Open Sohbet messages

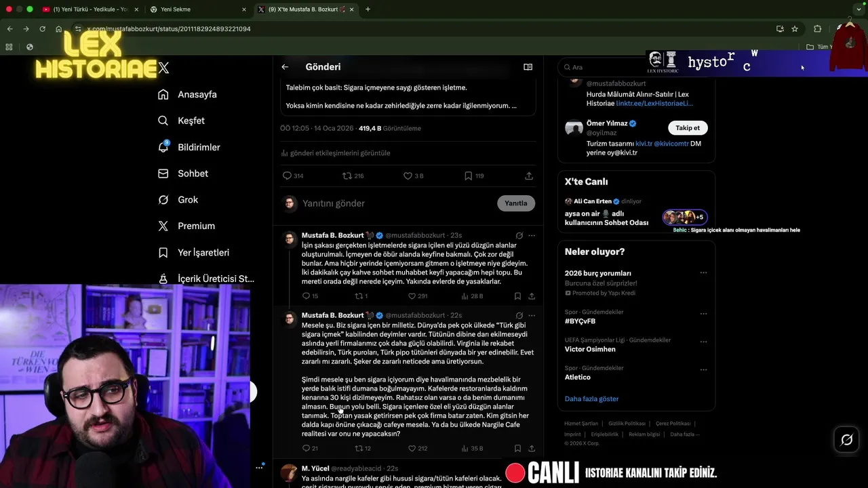pos(183,174)
